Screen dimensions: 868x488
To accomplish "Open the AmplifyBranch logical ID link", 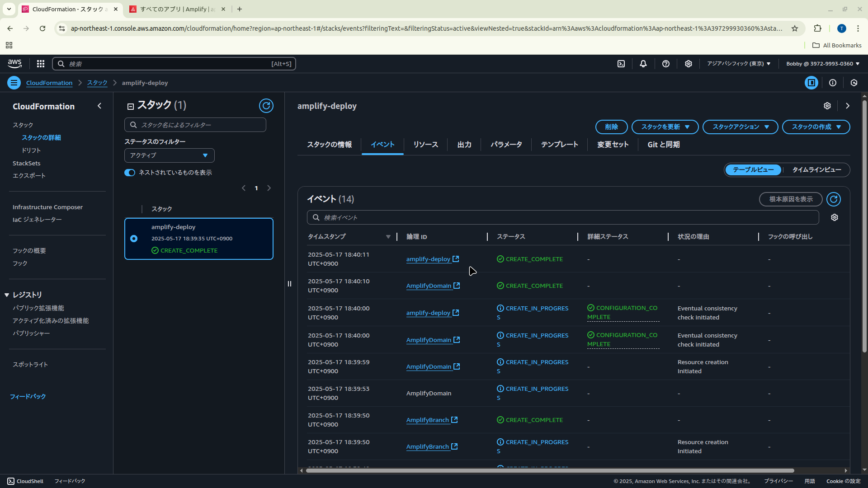I will 428,420.
